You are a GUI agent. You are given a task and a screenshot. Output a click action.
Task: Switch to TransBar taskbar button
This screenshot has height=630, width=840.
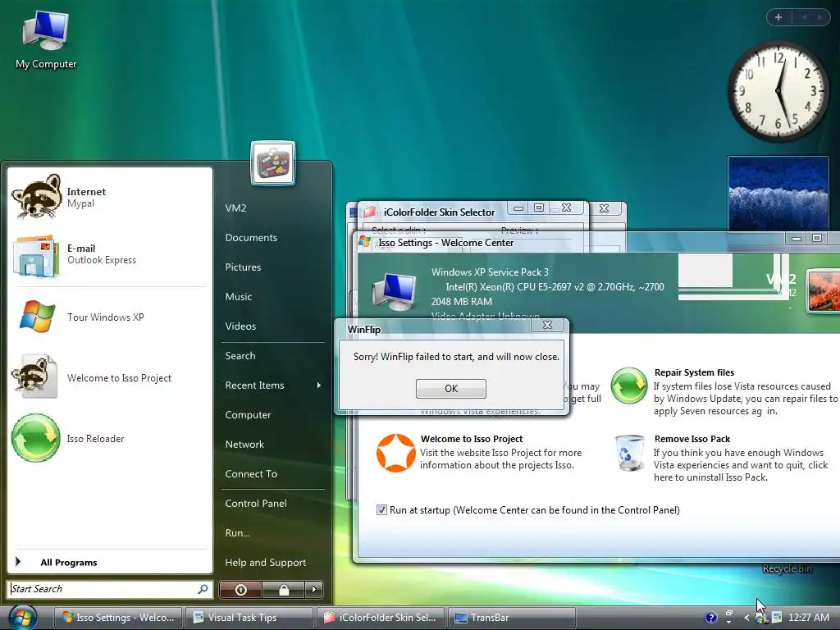511,618
